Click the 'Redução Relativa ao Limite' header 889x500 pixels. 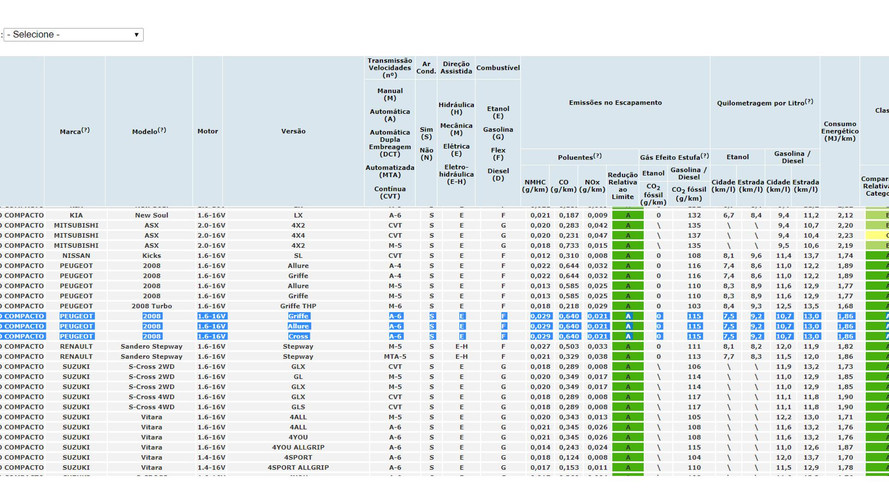(623, 185)
